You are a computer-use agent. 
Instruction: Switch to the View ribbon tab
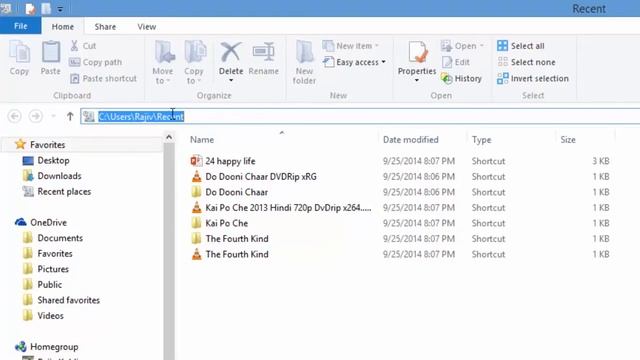[147, 27]
